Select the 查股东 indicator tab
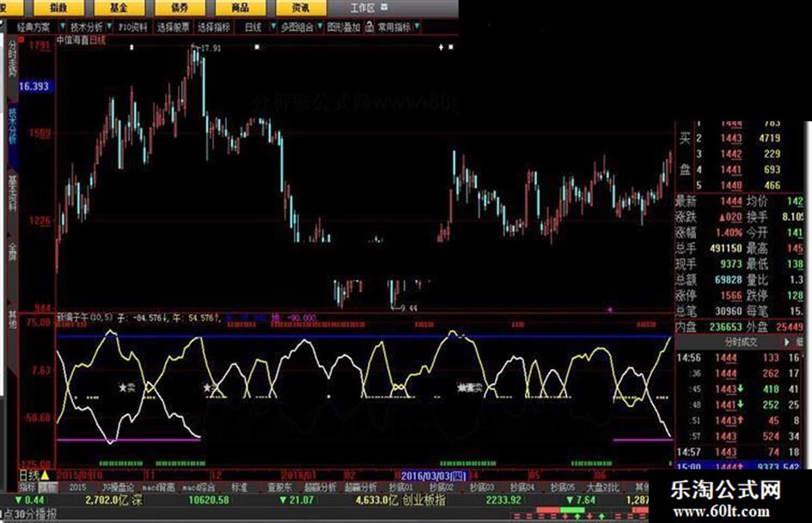This screenshot has height=523, width=812. point(279,487)
